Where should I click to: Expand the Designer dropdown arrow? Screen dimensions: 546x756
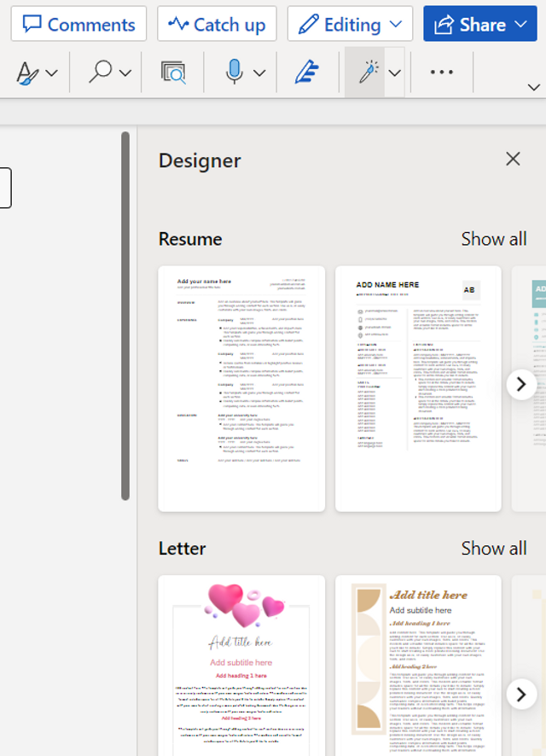395,73
